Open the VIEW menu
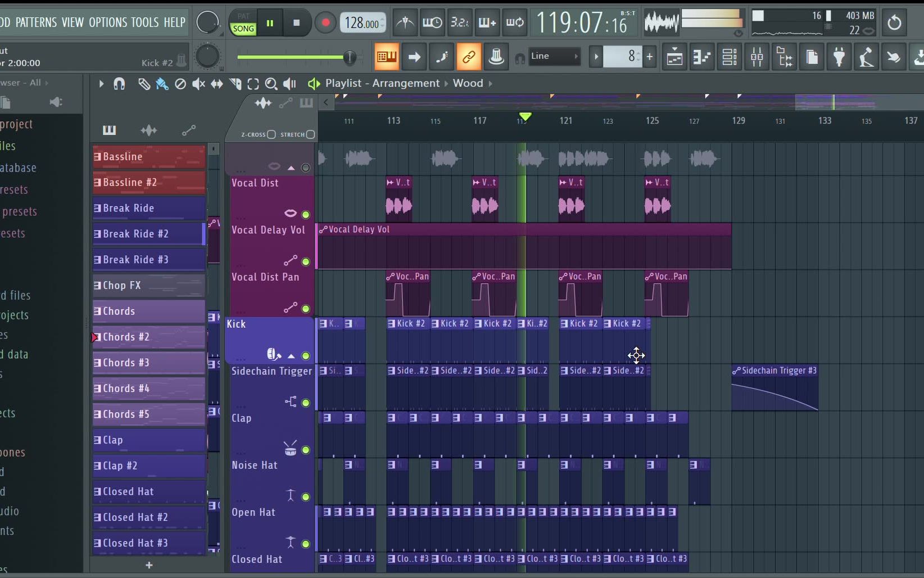924x578 pixels. (73, 22)
